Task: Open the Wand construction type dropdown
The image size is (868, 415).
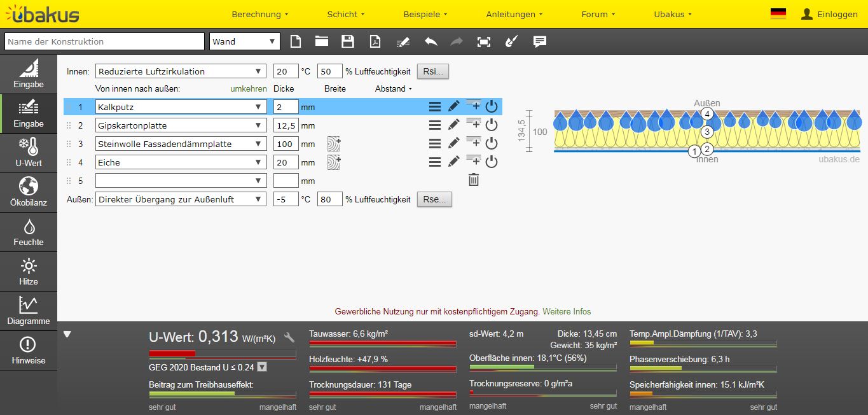Action: coord(245,41)
